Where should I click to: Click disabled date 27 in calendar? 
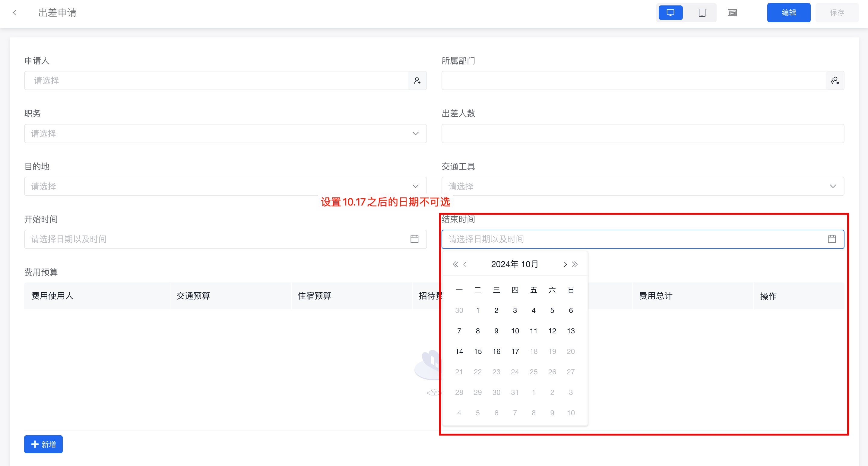click(x=571, y=372)
